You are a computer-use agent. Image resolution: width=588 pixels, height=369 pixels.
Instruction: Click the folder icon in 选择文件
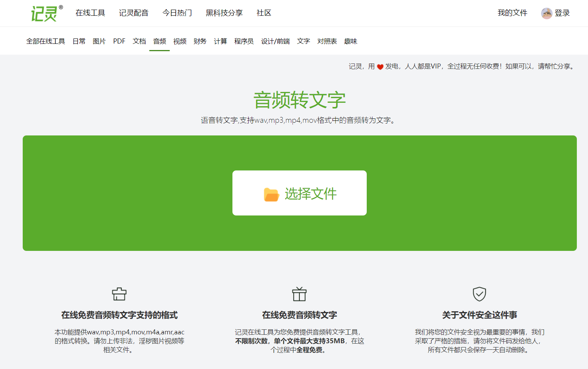point(271,194)
